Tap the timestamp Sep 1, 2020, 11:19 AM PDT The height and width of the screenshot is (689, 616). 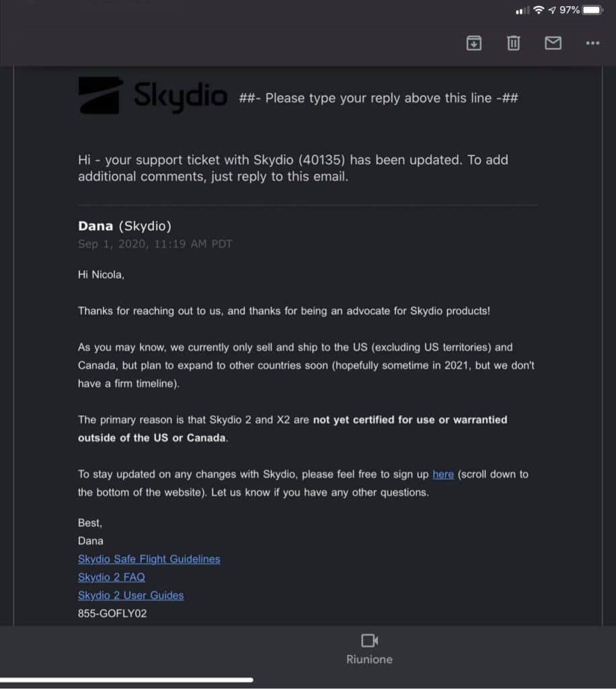point(155,244)
